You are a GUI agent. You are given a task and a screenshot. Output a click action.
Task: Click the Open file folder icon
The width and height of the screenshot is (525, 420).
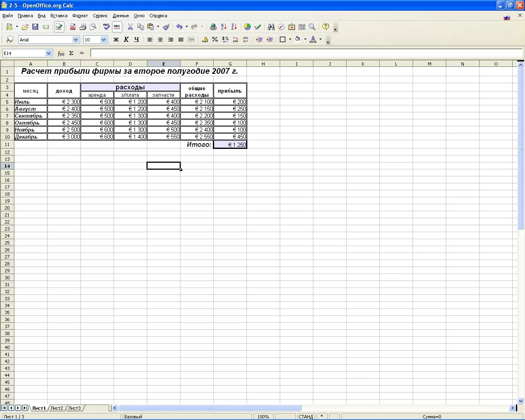pos(25,27)
